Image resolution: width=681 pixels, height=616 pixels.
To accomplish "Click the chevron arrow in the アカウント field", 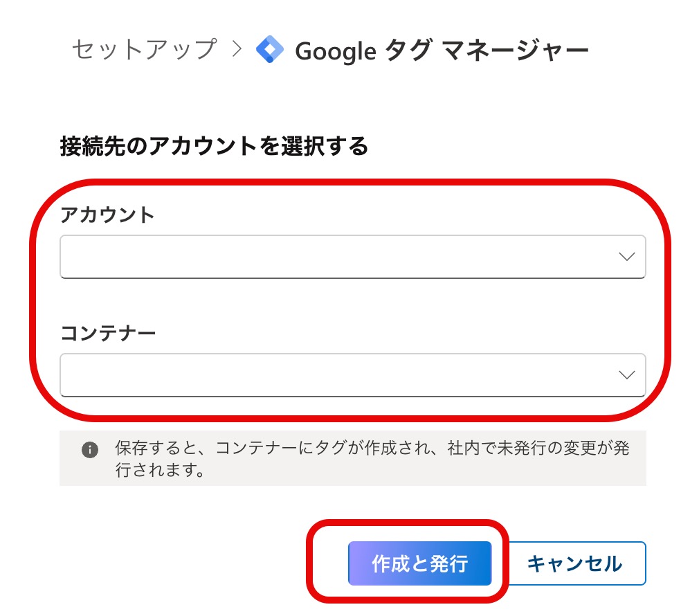I will [626, 257].
